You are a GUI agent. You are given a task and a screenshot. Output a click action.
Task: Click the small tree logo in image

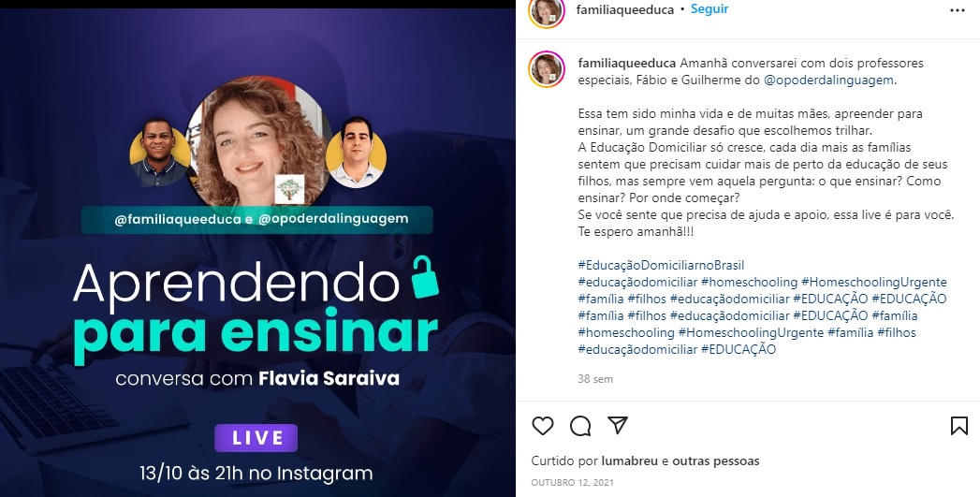pos(289,189)
